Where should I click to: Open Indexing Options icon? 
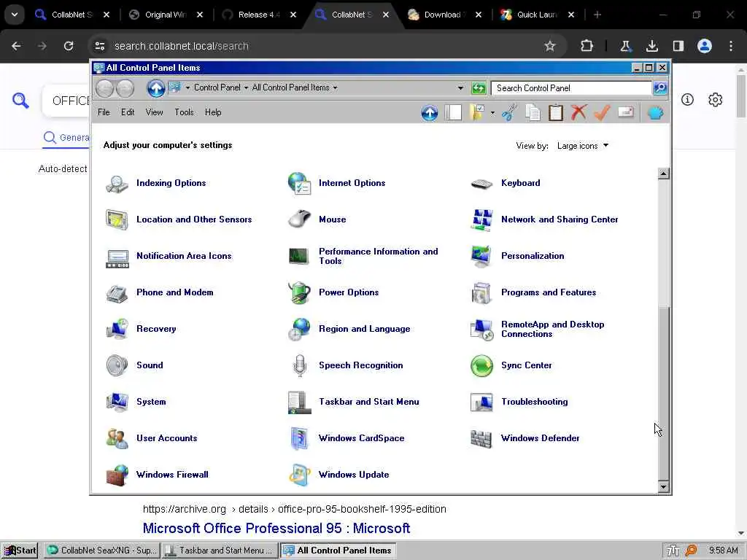point(117,183)
